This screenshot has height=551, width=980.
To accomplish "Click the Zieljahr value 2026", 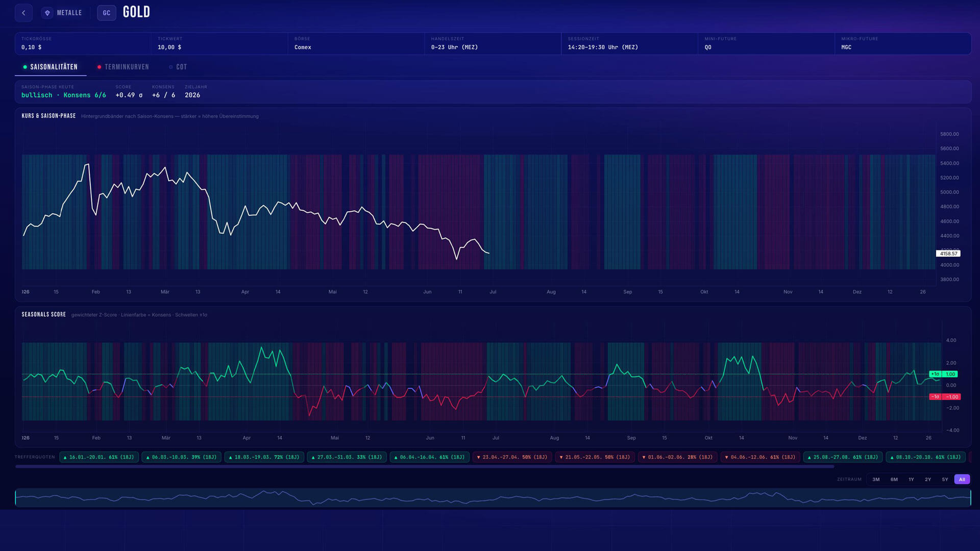I will 192,95.
